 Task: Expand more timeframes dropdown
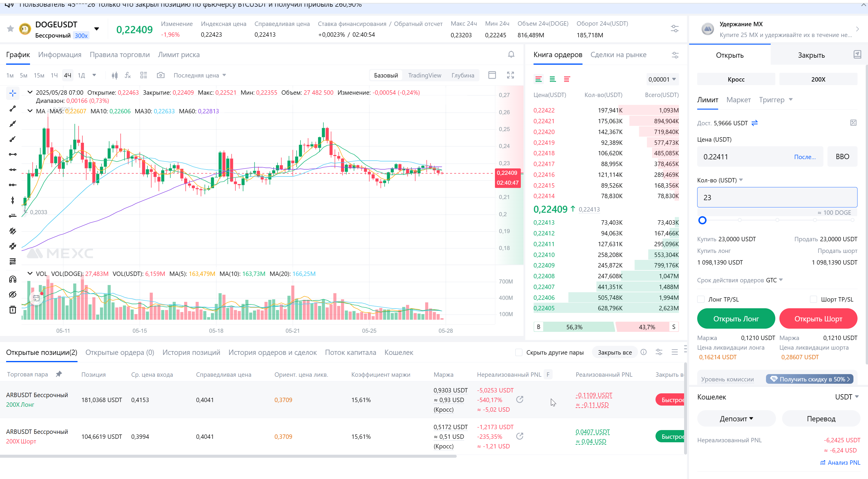click(x=94, y=75)
